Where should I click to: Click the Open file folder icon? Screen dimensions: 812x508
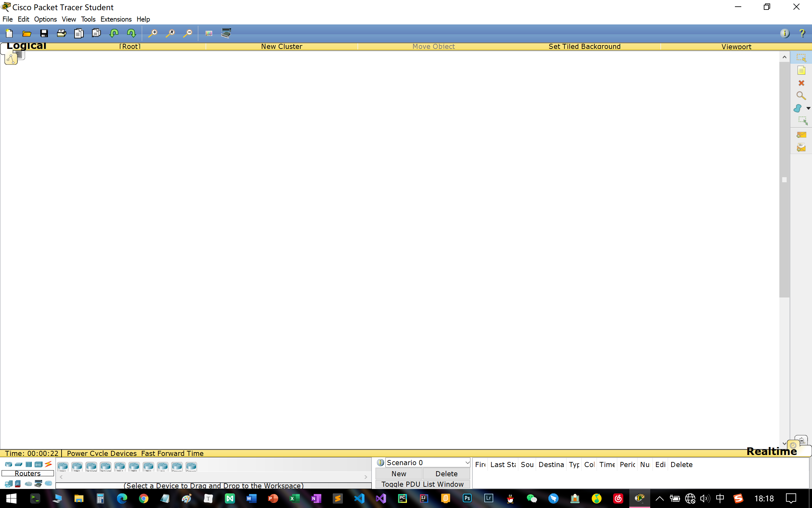[27, 33]
